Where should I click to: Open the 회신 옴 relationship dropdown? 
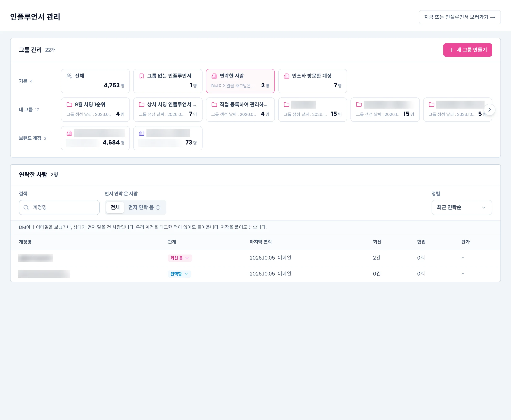pos(180,258)
